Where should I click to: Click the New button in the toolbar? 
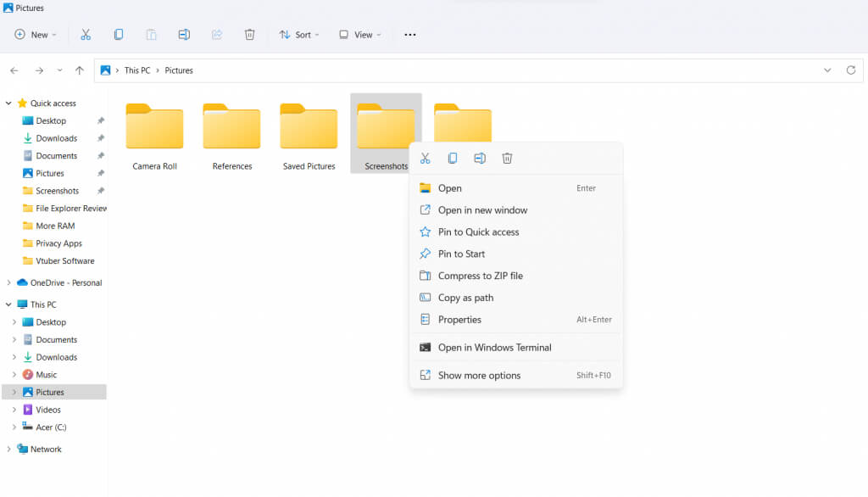36,35
